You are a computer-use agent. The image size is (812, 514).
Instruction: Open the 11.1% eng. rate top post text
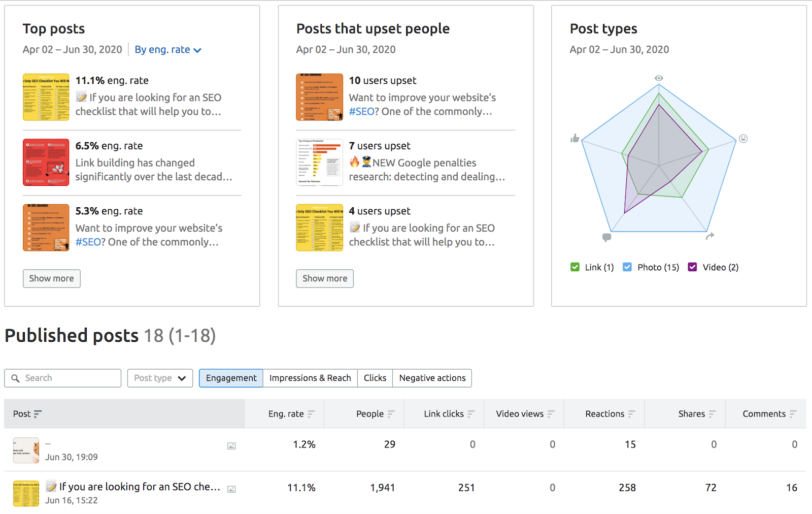(x=149, y=105)
